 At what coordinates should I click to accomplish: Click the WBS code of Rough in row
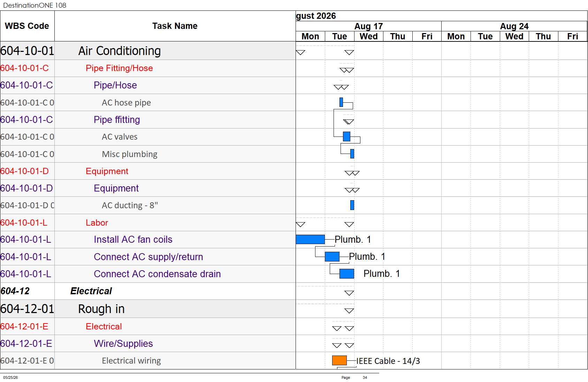[x=27, y=309]
